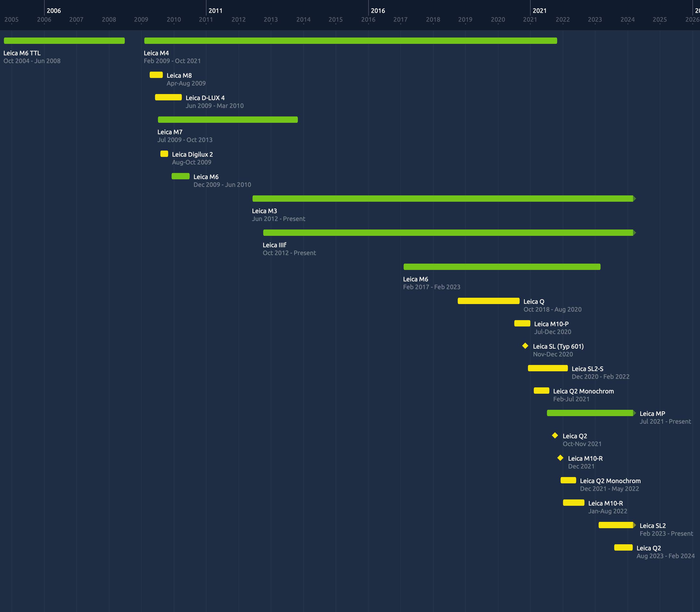Click the 2005 minor year tick
Image resolution: width=700 pixels, height=612 pixels.
[x=12, y=19]
